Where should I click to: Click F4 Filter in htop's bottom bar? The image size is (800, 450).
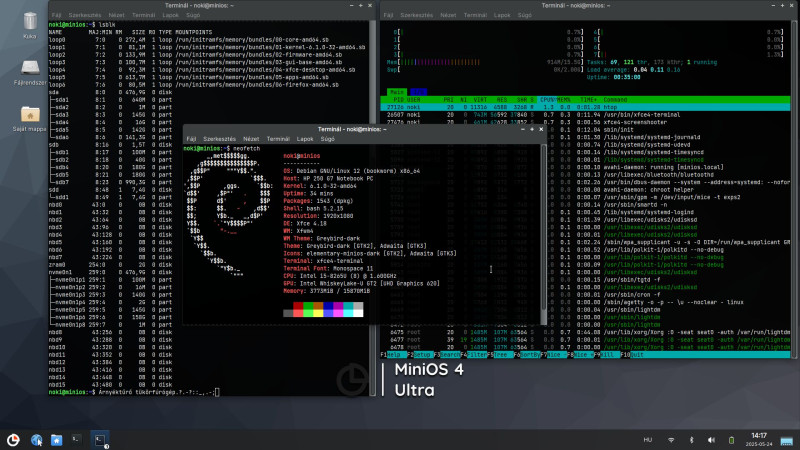(473, 355)
